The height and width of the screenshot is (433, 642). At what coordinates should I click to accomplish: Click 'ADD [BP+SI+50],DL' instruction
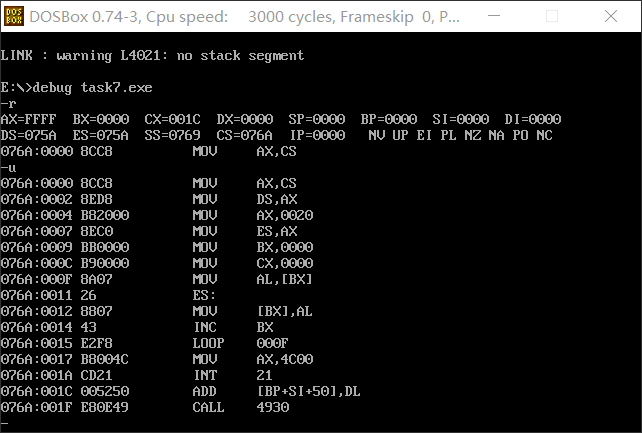277,391
